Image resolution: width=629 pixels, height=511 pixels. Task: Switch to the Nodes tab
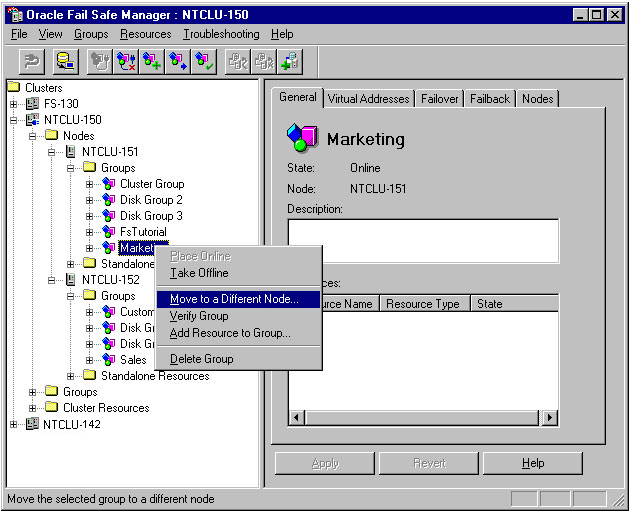(538, 99)
